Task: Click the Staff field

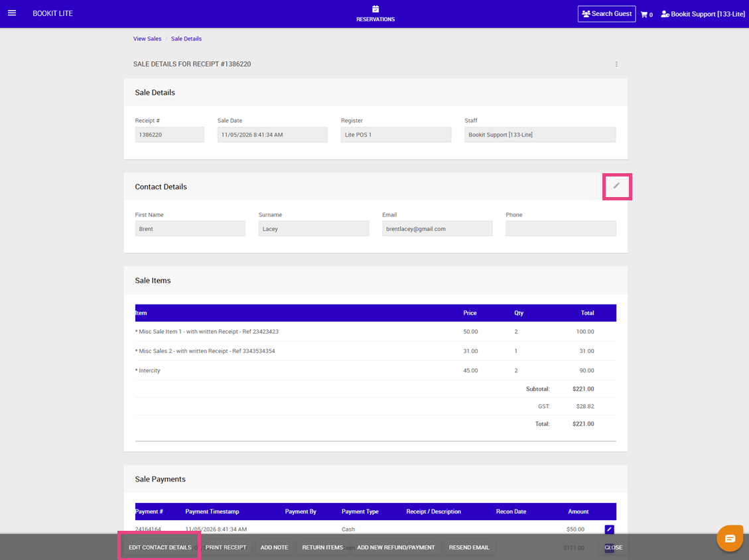Action: click(x=540, y=135)
